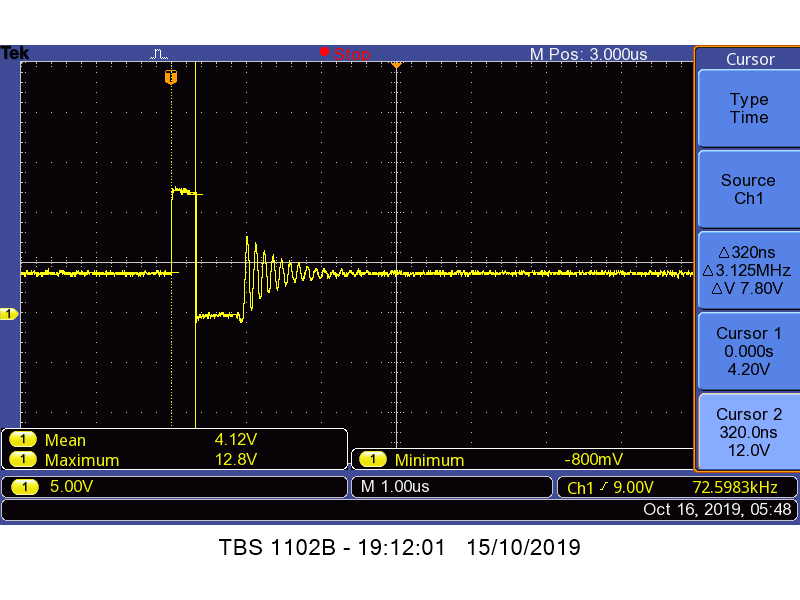800x600 pixels.
Task: Click the TBS 1102B caption text
Action: (x=399, y=547)
